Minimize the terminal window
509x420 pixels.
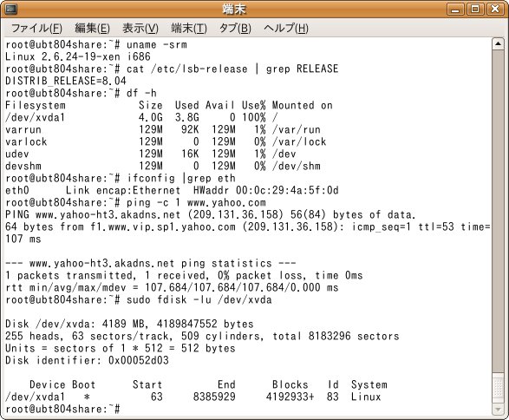click(455, 9)
